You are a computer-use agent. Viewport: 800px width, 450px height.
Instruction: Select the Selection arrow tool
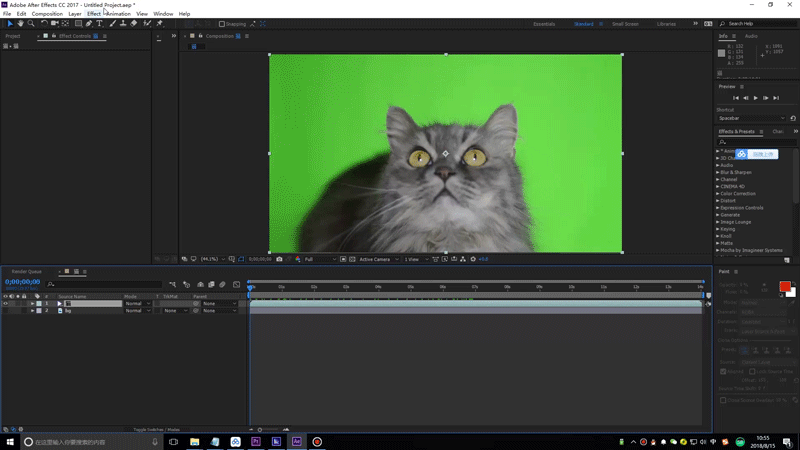point(9,24)
